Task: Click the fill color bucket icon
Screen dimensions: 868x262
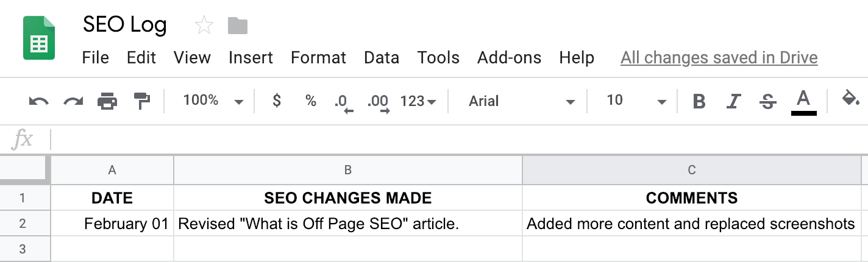Action: (x=850, y=99)
